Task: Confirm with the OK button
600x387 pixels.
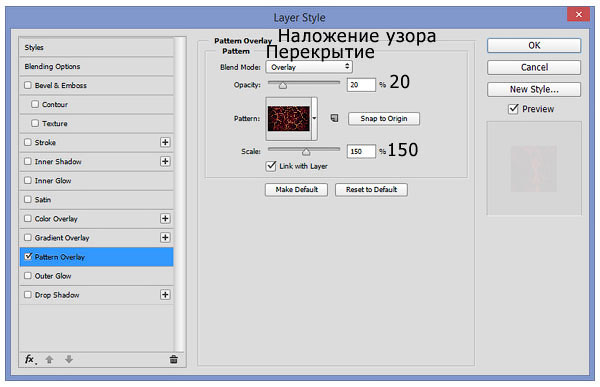Action: (534, 46)
